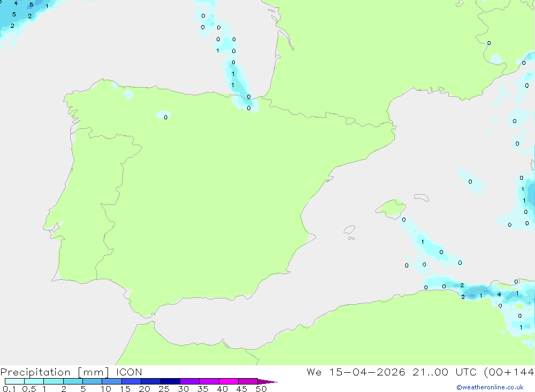Click the 'ICON' model name label
Screen dimensions: 535x392
tap(129, 372)
